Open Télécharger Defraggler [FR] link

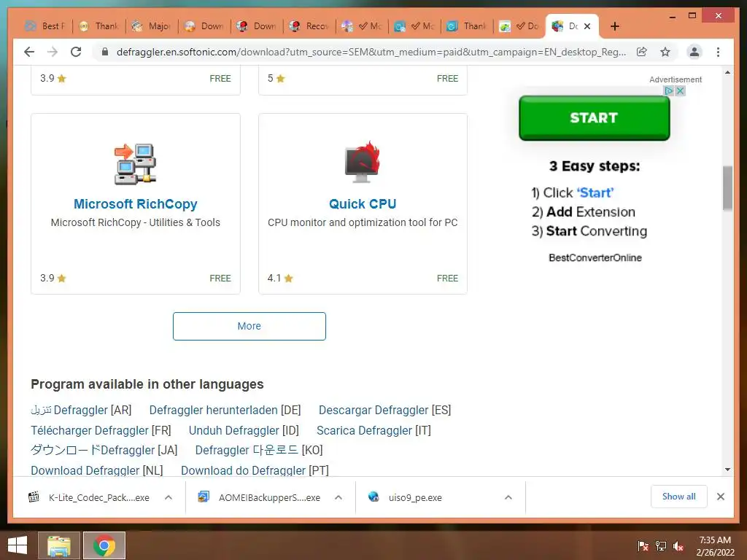pos(101,430)
